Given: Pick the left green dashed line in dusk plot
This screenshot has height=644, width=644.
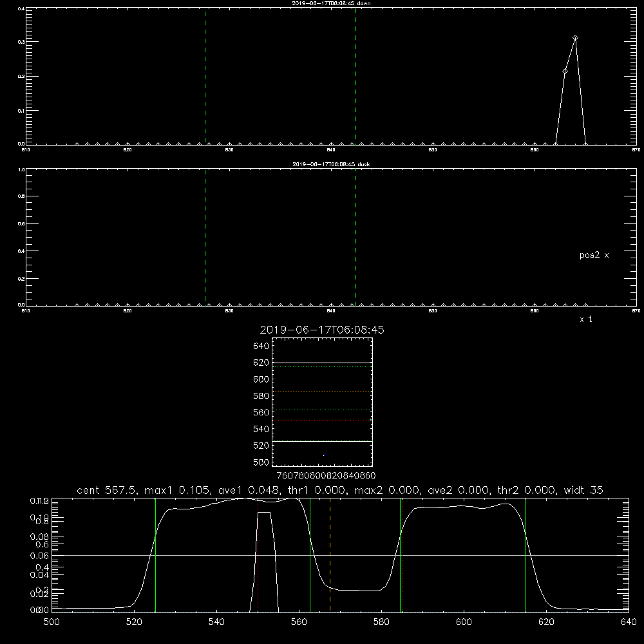Looking at the screenshot, I should 205,237.
